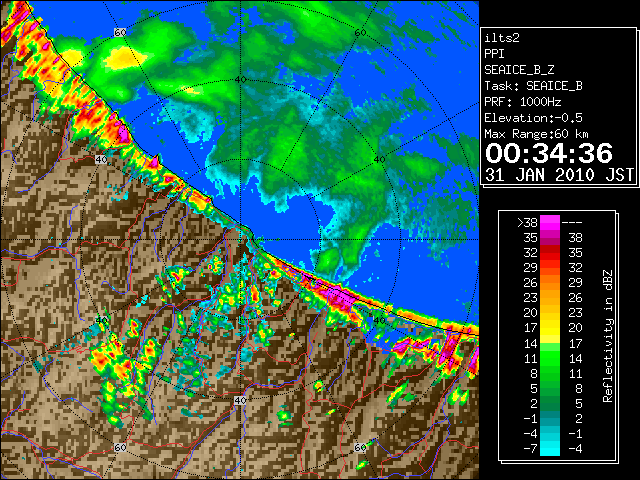Image resolution: width=640 pixels, height=480 pixels.
Task: Click the '40' range label on the north axis
Action: [240, 79]
